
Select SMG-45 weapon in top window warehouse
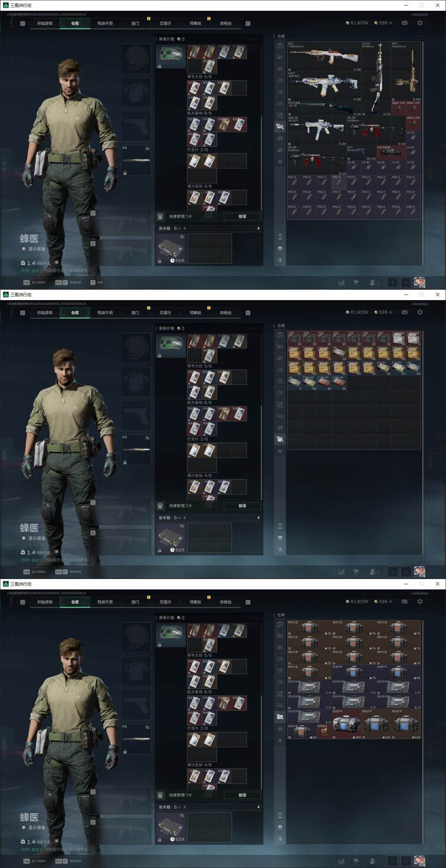point(317,130)
